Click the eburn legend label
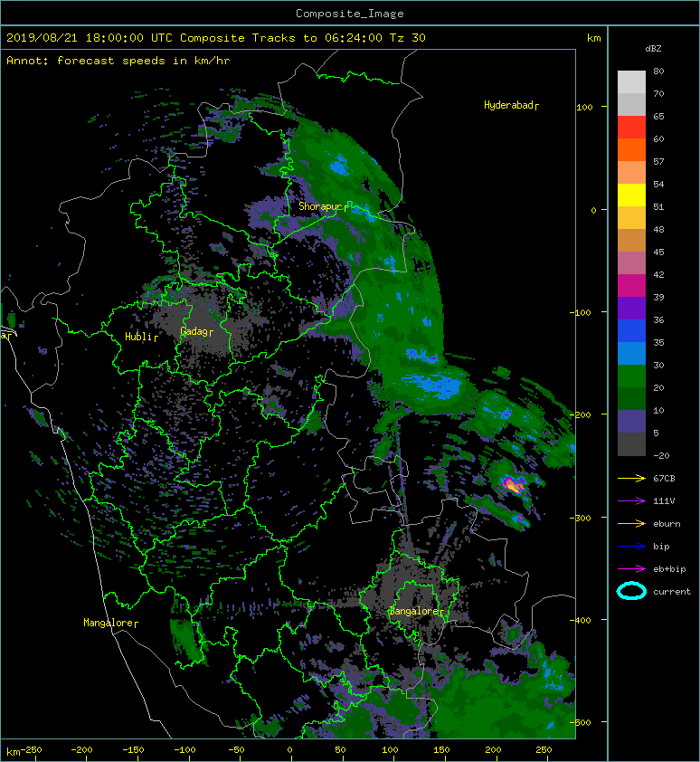 [667, 524]
